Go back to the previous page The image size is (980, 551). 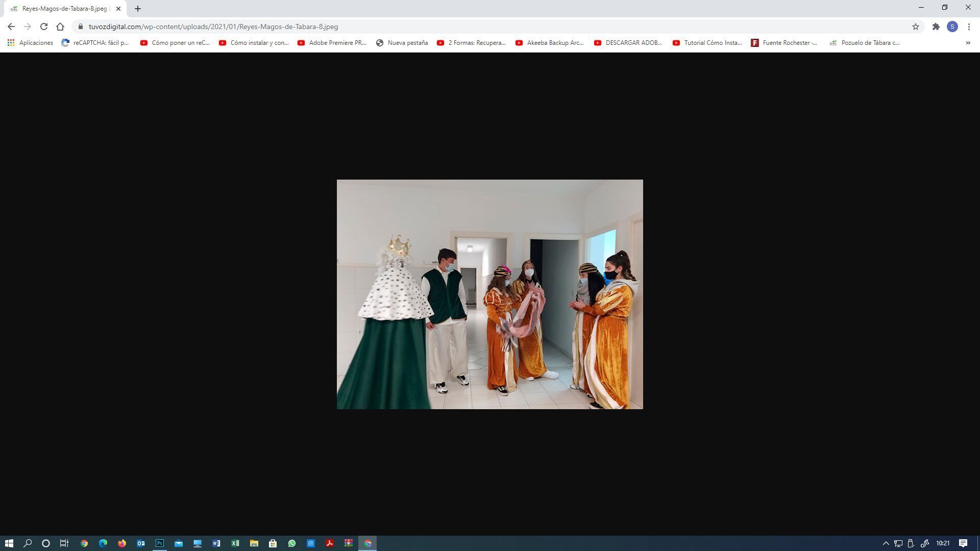point(11,27)
